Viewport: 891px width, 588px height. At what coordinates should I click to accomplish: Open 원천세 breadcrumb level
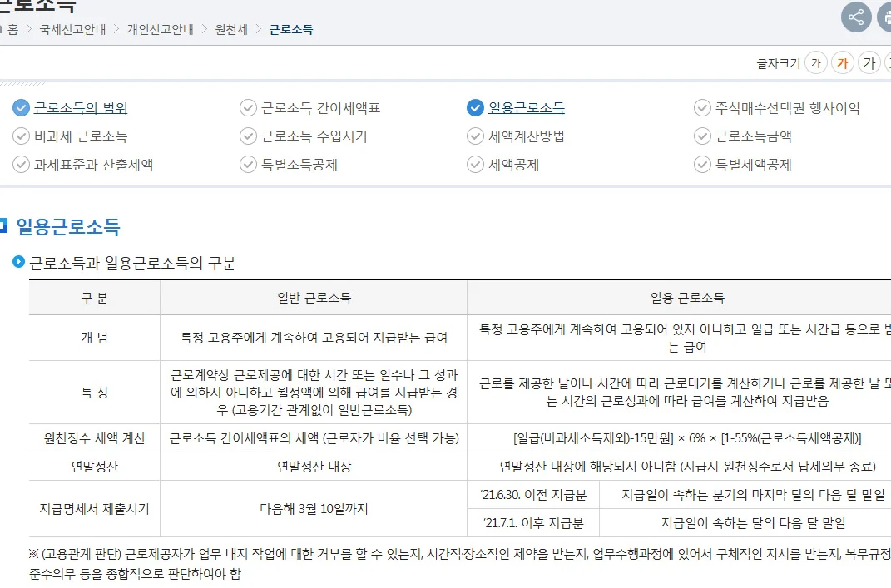coord(231,29)
